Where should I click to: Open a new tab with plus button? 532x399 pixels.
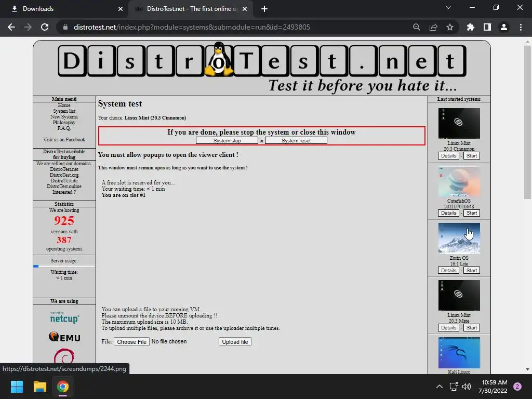264,9
